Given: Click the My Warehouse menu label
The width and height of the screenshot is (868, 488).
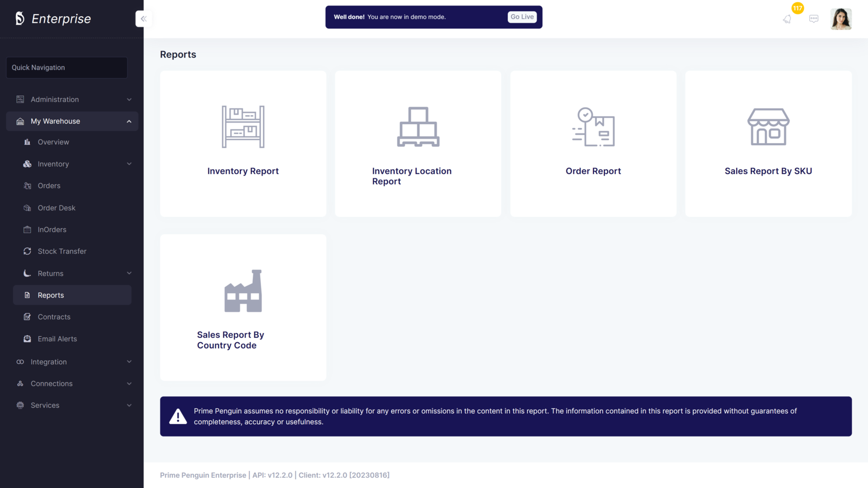Looking at the screenshot, I should 55,121.
